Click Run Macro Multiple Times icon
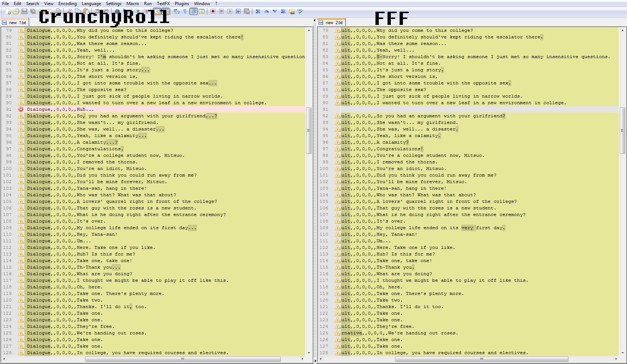Viewport: 627px width, 364px height. pos(238,11)
